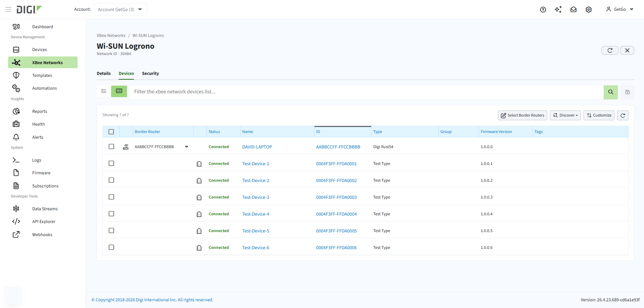Click the DIGI logo
The width and height of the screenshot is (644, 308).
pyautogui.click(x=29, y=9)
